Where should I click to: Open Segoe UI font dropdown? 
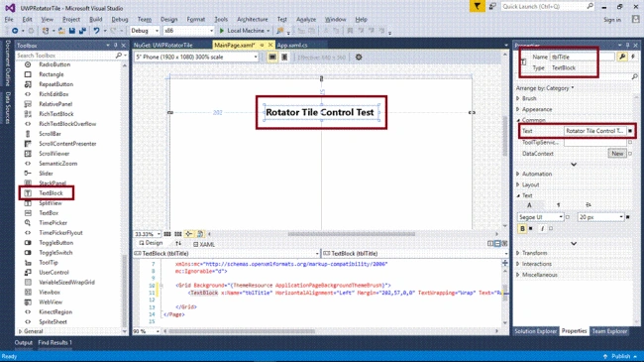[540, 217]
